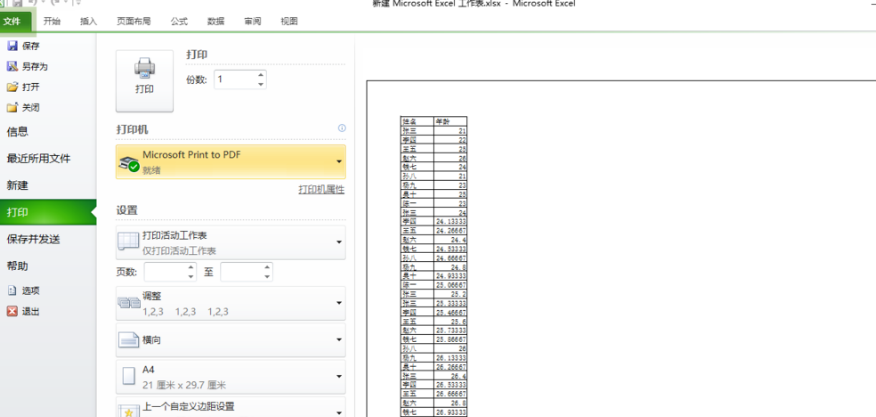Click the Save As (另存为) icon
The width and height of the screenshot is (876, 417).
(x=13, y=67)
